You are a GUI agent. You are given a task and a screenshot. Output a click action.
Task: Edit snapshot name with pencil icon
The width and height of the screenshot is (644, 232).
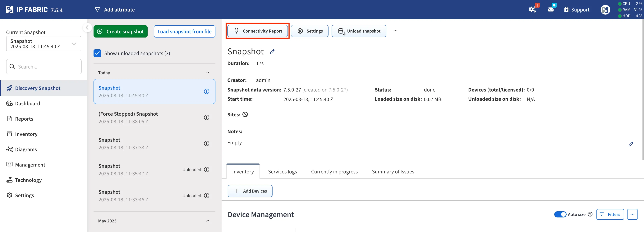coord(272,51)
